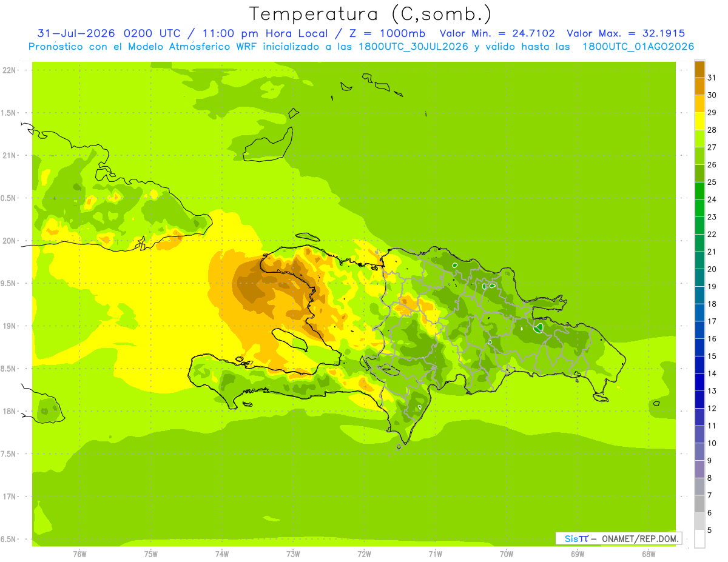This screenshot has height=562, width=728.
Task: Click the gold swatch between 29 and 30
Action: pyautogui.click(x=699, y=104)
